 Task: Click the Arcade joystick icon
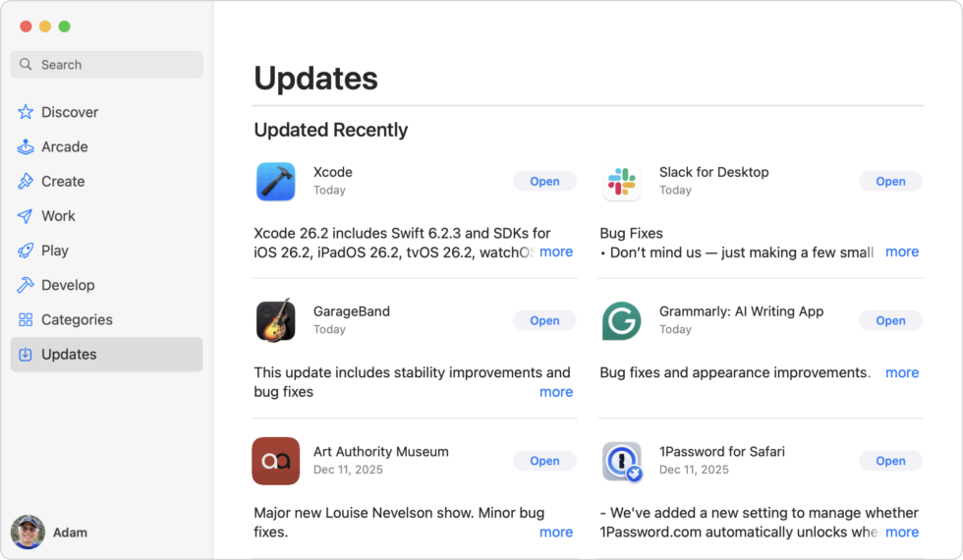(x=26, y=146)
